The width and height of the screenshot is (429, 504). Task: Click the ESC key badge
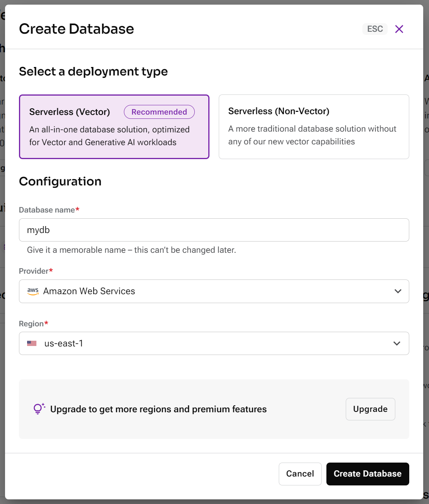375,29
